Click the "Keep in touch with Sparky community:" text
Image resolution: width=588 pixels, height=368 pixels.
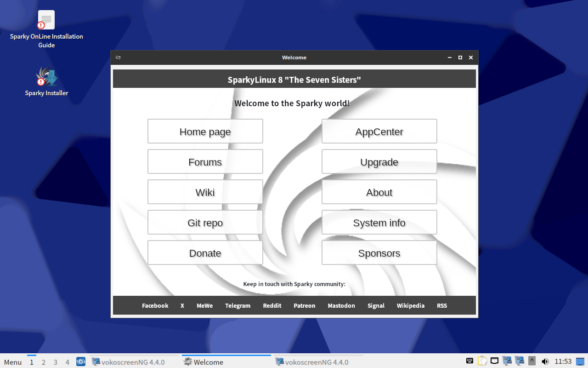[x=294, y=284]
